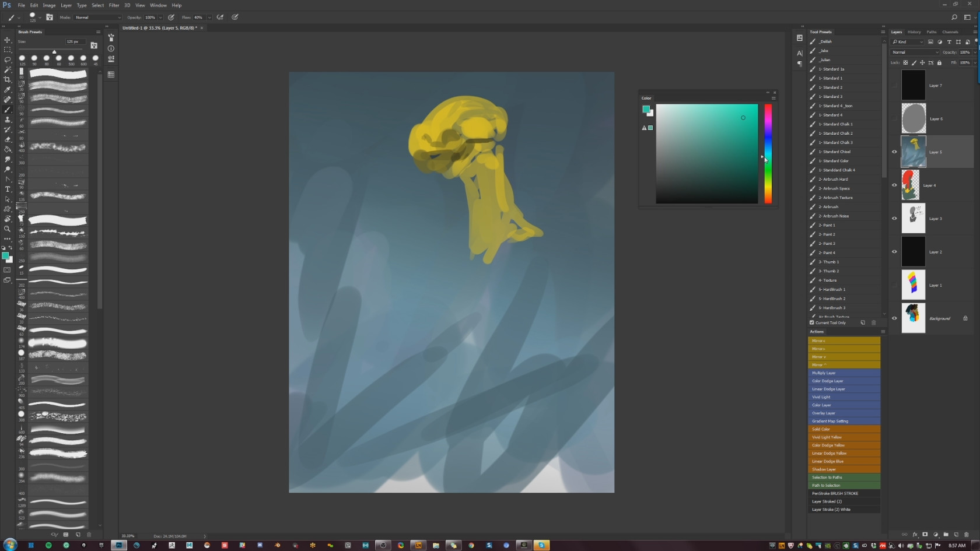Select the Lasso tool
Image resolution: width=980 pixels, height=551 pixels.
pos(8,59)
